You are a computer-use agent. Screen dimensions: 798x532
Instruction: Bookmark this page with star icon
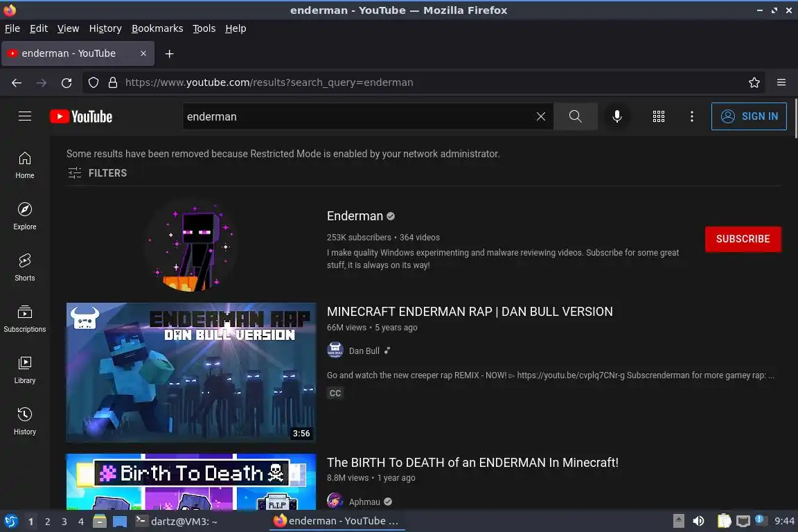coord(754,82)
